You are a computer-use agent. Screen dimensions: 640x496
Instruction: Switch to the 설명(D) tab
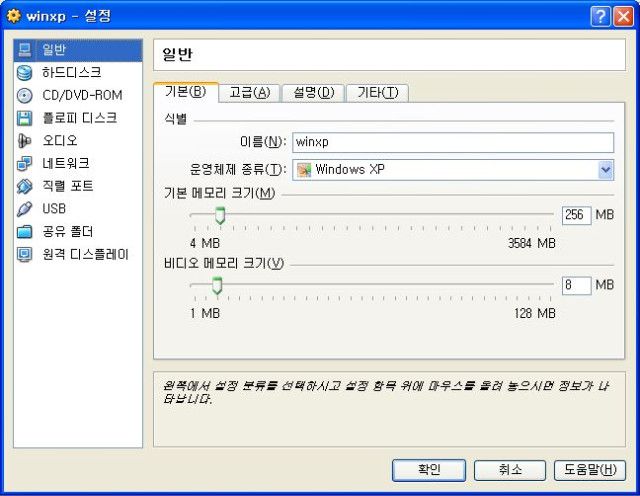click(x=313, y=93)
